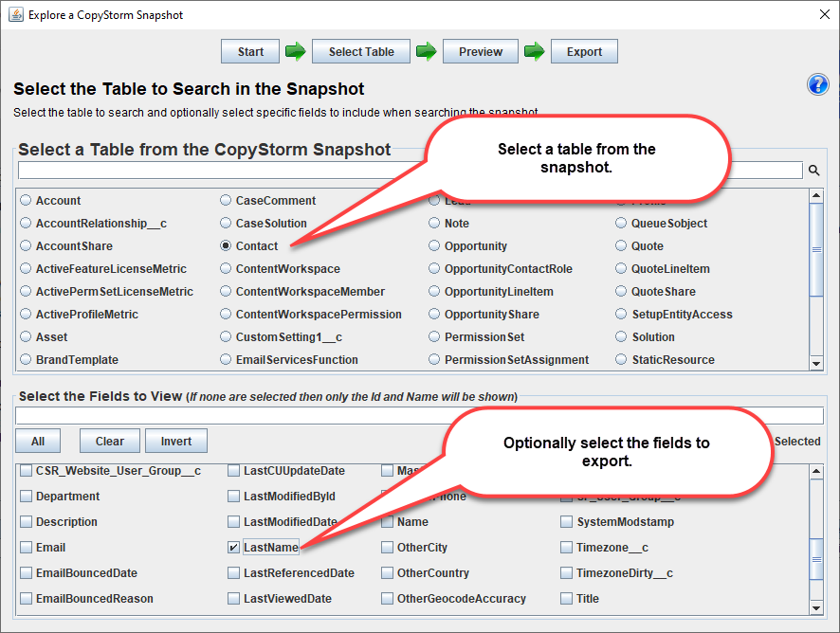Select the QuoteShare radio option
The height and width of the screenshot is (633, 840).
621,291
